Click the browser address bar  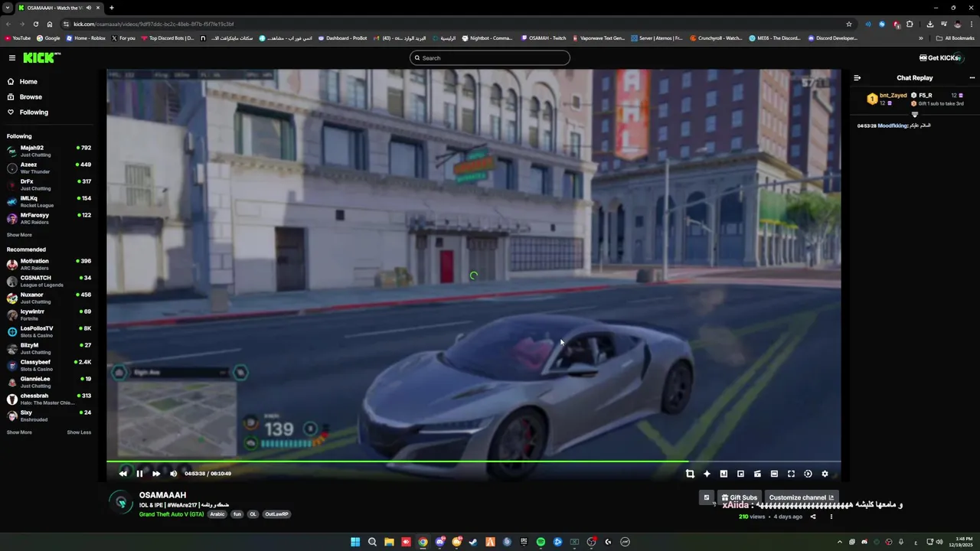(x=459, y=24)
